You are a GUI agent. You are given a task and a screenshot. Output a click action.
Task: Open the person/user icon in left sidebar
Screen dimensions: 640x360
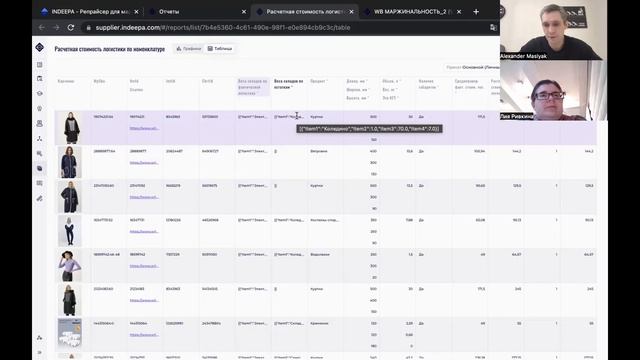(40, 123)
